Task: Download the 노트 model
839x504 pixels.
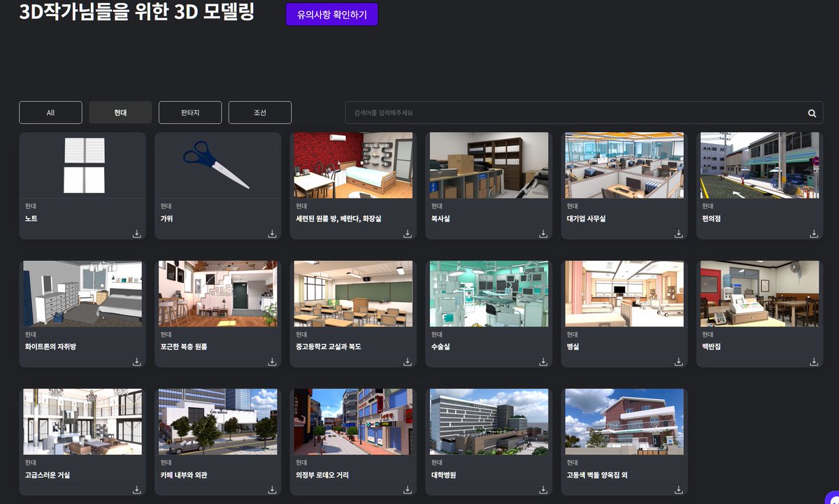Action: [x=137, y=233]
